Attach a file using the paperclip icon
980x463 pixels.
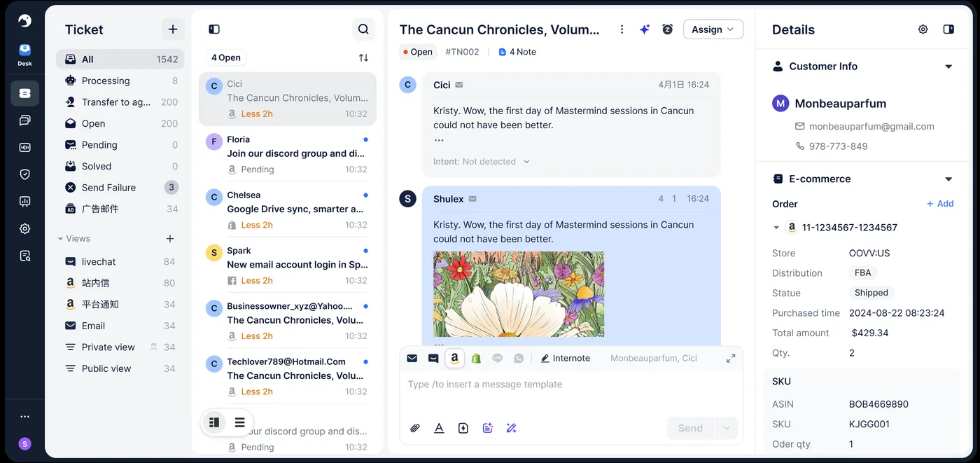point(415,428)
